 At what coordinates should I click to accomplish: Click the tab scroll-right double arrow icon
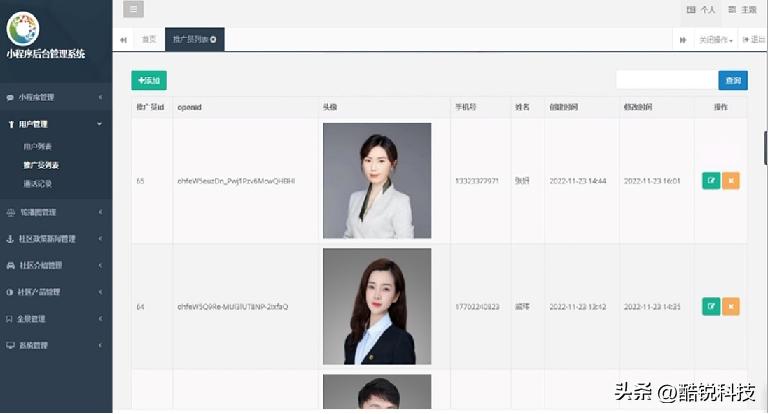(x=683, y=40)
